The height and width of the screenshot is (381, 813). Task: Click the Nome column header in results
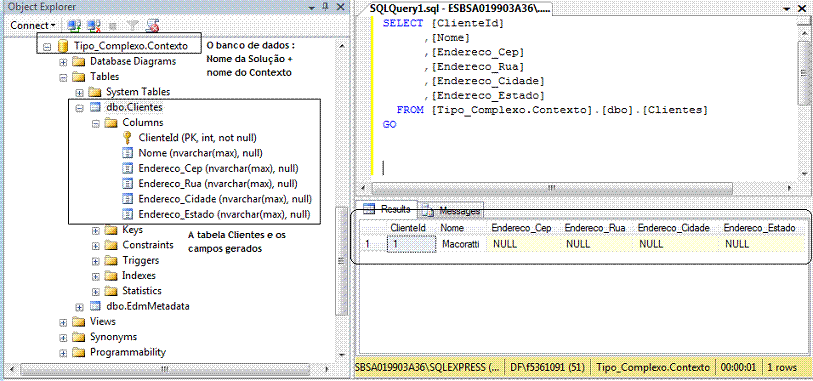point(452,228)
